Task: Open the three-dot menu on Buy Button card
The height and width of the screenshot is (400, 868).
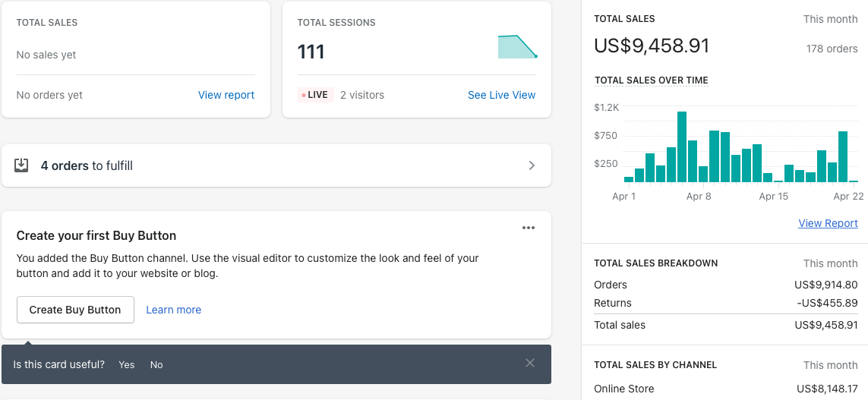Action: [x=529, y=228]
